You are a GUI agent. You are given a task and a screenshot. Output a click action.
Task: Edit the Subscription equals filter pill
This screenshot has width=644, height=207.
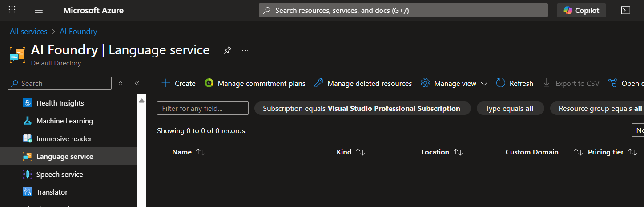(x=362, y=108)
